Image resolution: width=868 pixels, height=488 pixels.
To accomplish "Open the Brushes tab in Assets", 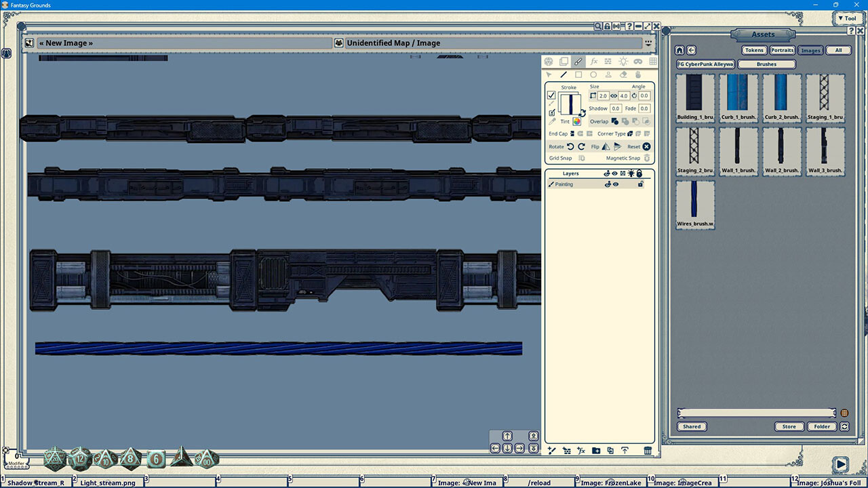I will point(766,64).
